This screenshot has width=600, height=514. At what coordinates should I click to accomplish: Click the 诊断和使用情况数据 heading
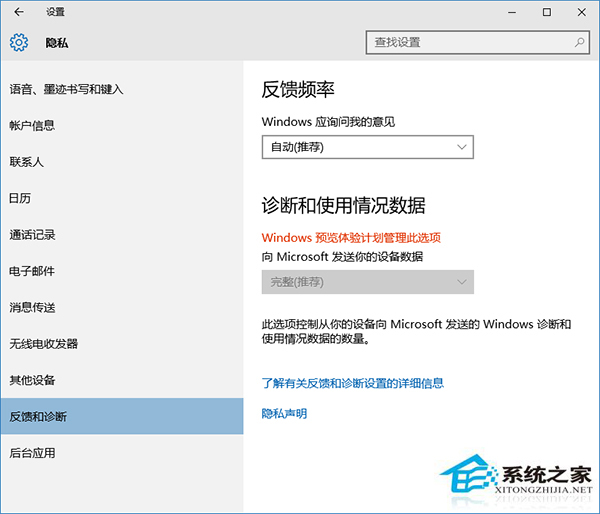[x=343, y=205]
